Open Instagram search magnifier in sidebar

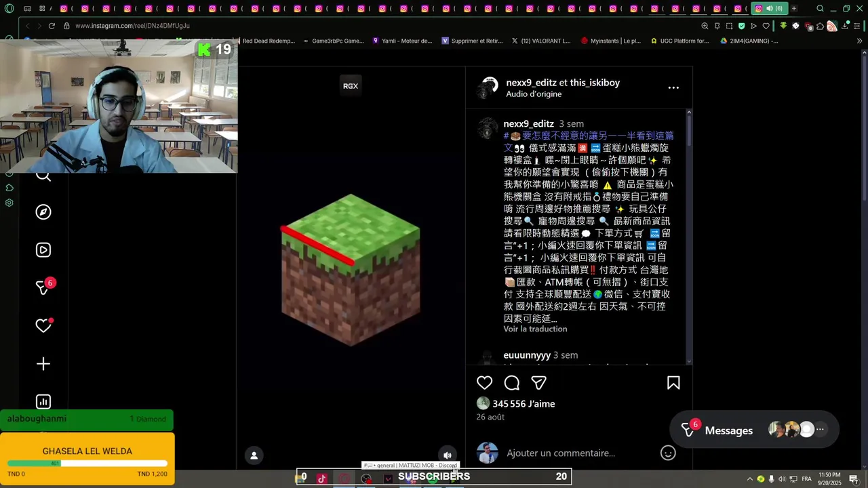point(43,176)
